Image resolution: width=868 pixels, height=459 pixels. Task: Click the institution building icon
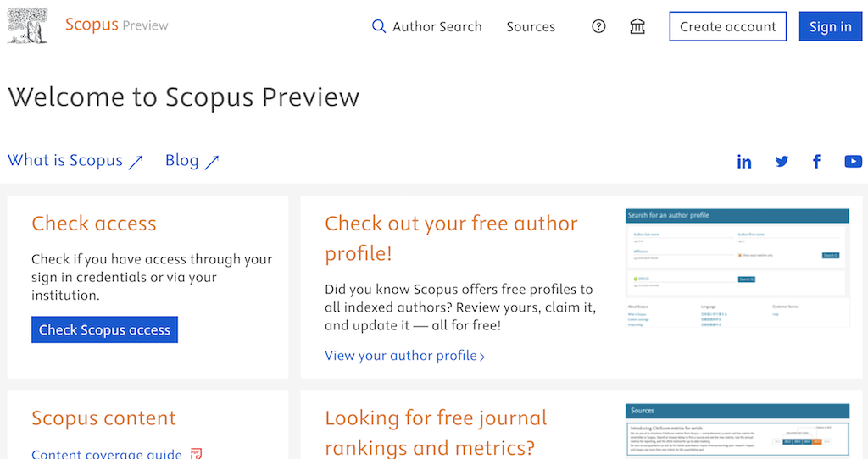coord(637,26)
